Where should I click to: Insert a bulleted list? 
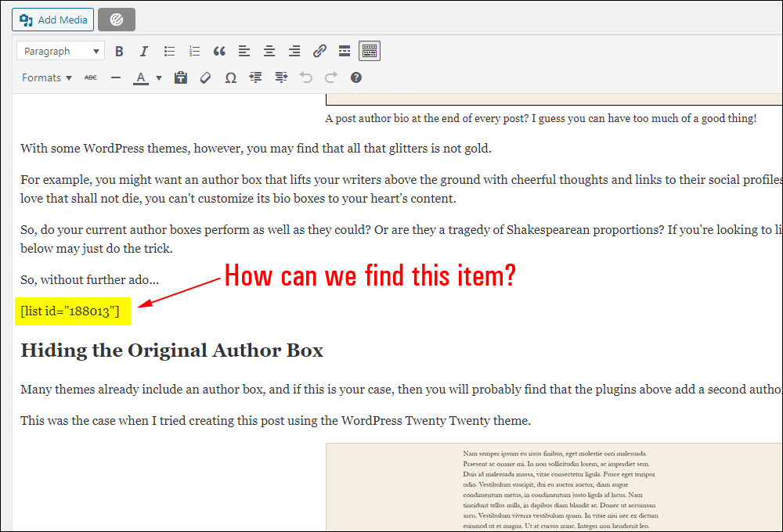(169, 51)
